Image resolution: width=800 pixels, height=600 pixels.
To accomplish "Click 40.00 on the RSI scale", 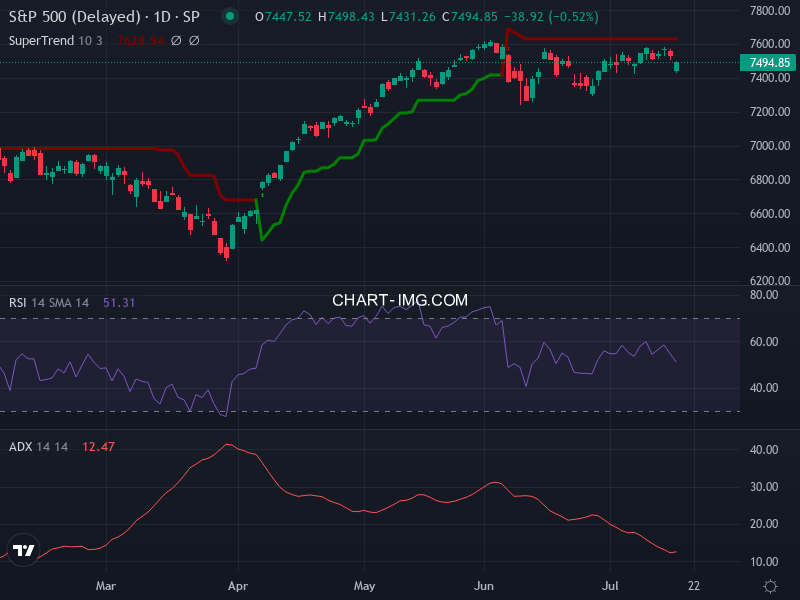I will [764, 388].
